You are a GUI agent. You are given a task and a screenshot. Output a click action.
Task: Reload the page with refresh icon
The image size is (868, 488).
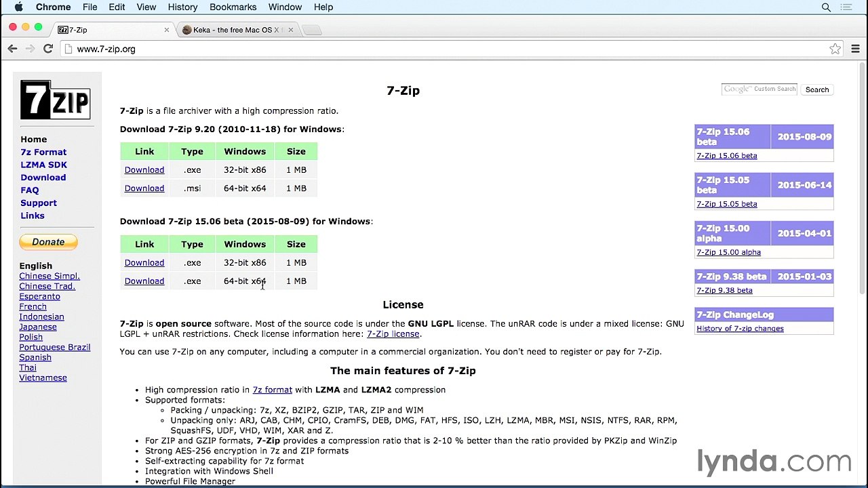point(48,49)
